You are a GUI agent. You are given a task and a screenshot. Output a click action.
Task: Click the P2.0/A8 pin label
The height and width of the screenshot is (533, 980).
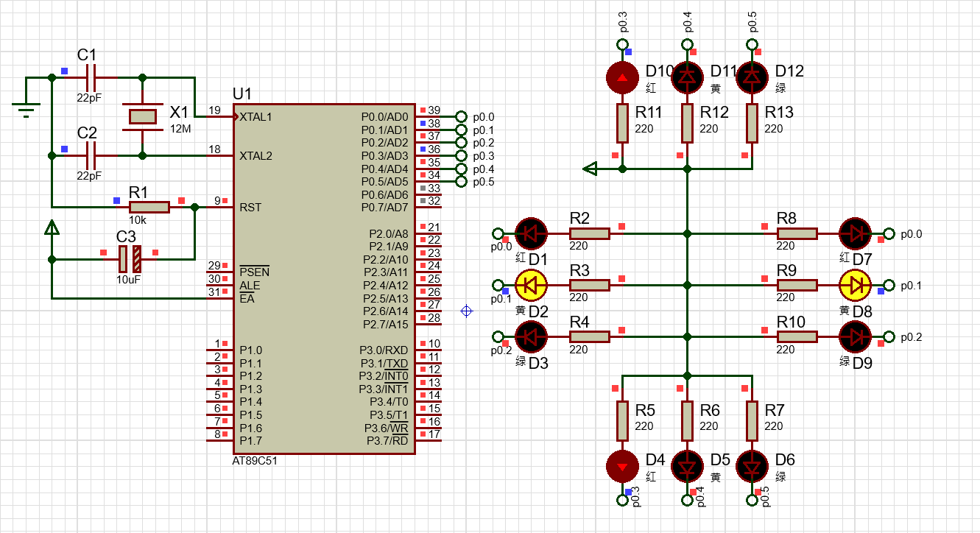[388, 234]
